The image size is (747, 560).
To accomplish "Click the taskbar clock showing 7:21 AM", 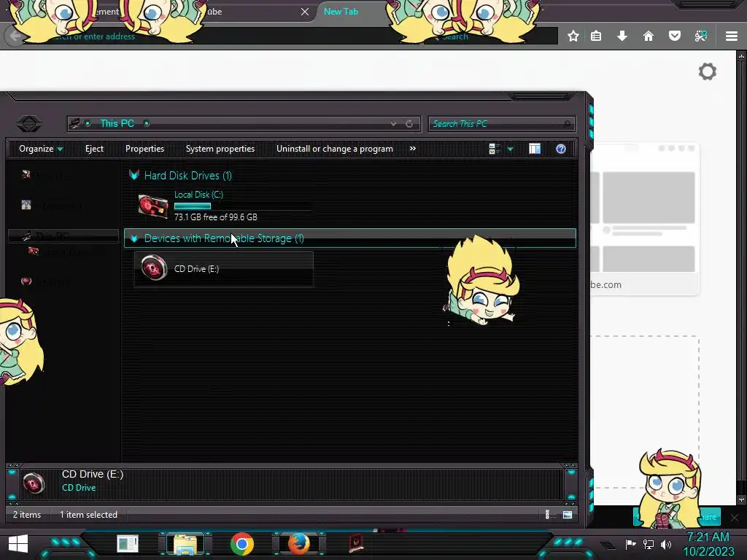I will (x=708, y=544).
